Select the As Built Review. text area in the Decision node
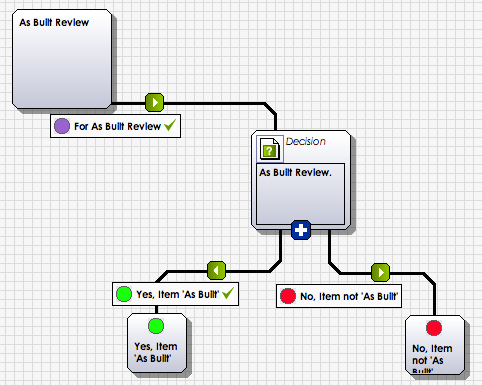Viewport: 482px width, 385px height. [x=300, y=194]
